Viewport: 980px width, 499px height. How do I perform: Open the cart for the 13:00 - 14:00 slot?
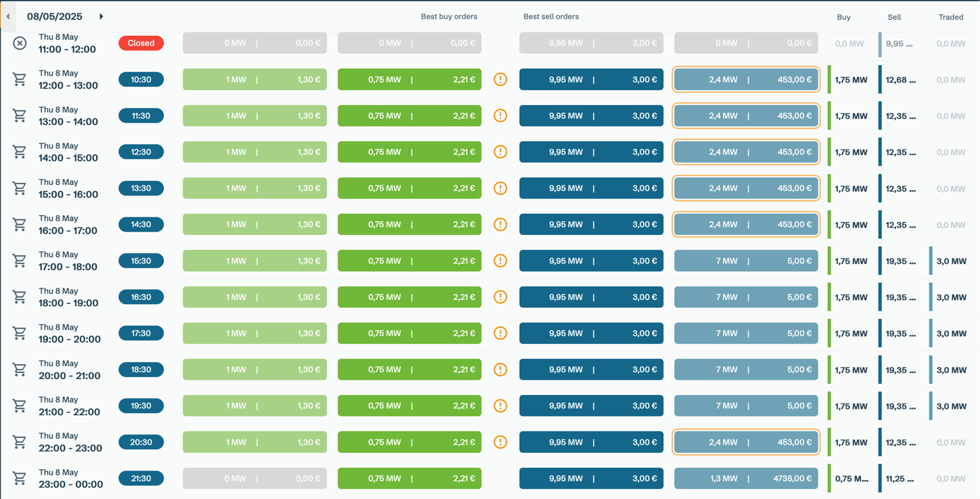coord(20,116)
